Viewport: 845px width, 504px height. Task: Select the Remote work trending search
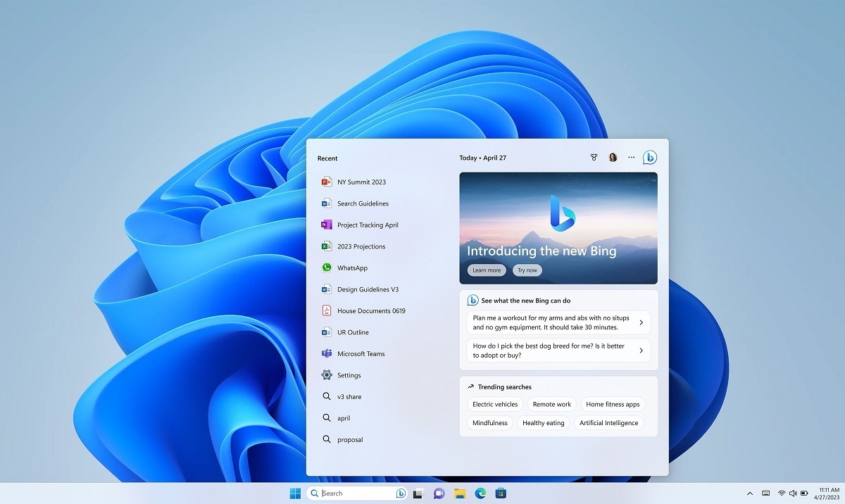pyautogui.click(x=552, y=405)
